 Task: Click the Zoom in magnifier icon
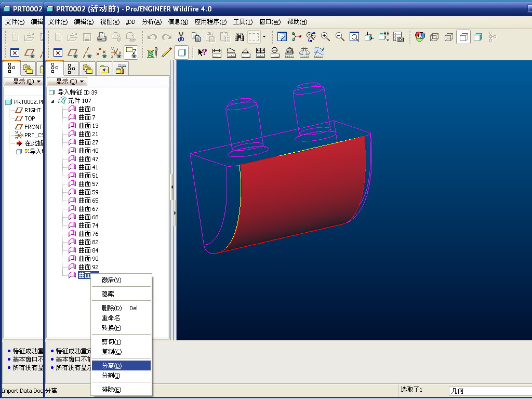click(325, 37)
